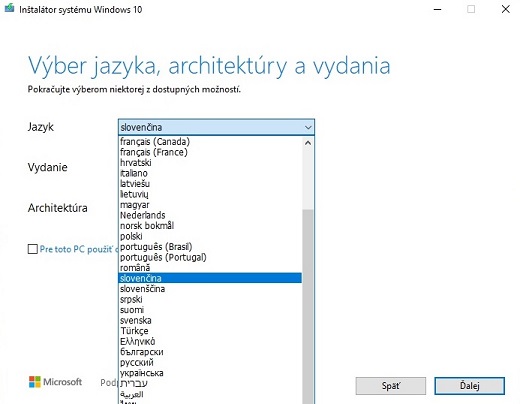Select the Hebrew 'עברית' language entry
Image resolution: width=520 pixels, height=404 pixels.
(x=210, y=383)
